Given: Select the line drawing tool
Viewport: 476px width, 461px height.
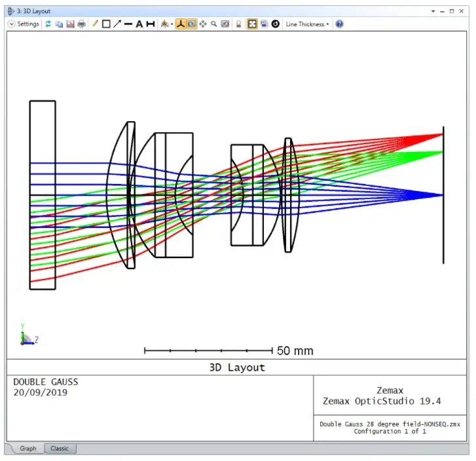Looking at the screenshot, I should click(x=128, y=24).
